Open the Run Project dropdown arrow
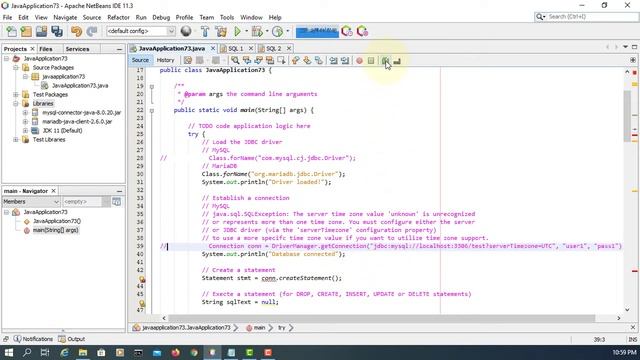Screen dimensions: 640x360 (x=247, y=31)
